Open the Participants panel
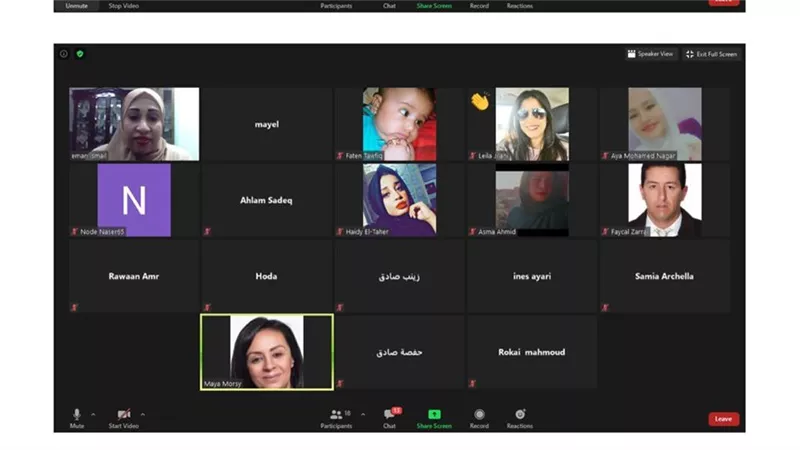800x450 pixels. pyautogui.click(x=336, y=418)
